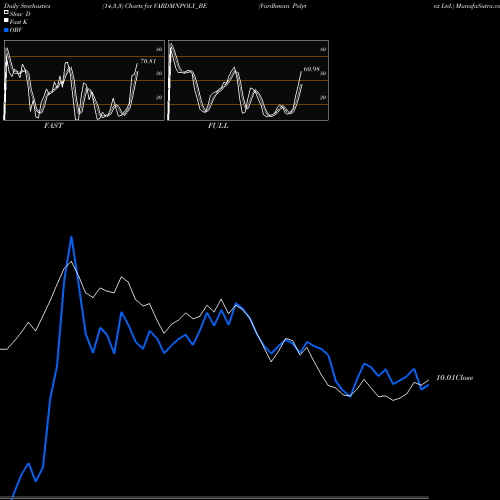
Task: Click the 69.98 value in FULL chart
Action: click(x=311, y=69)
